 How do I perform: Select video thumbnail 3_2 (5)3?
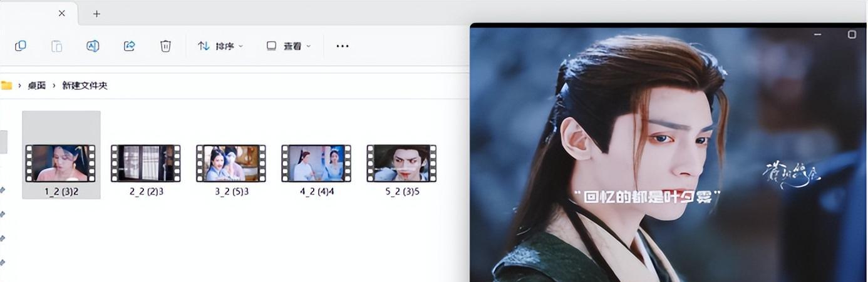tap(231, 163)
